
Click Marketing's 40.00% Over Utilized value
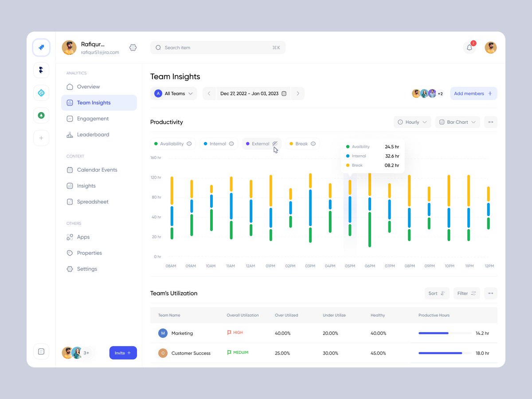(282, 333)
